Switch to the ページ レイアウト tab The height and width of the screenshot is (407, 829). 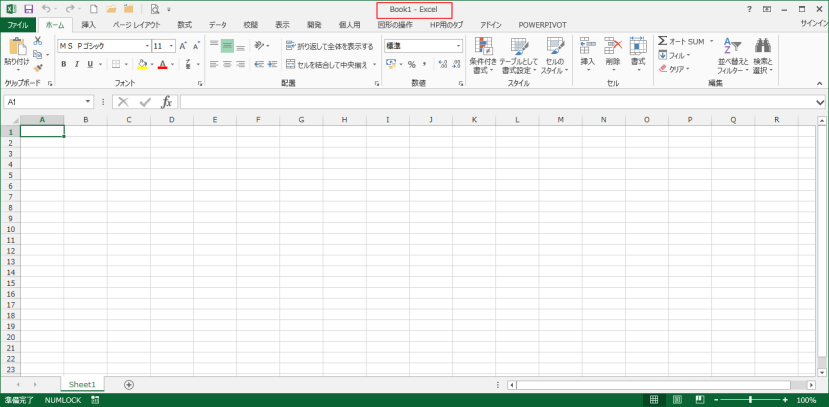(x=136, y=25)
